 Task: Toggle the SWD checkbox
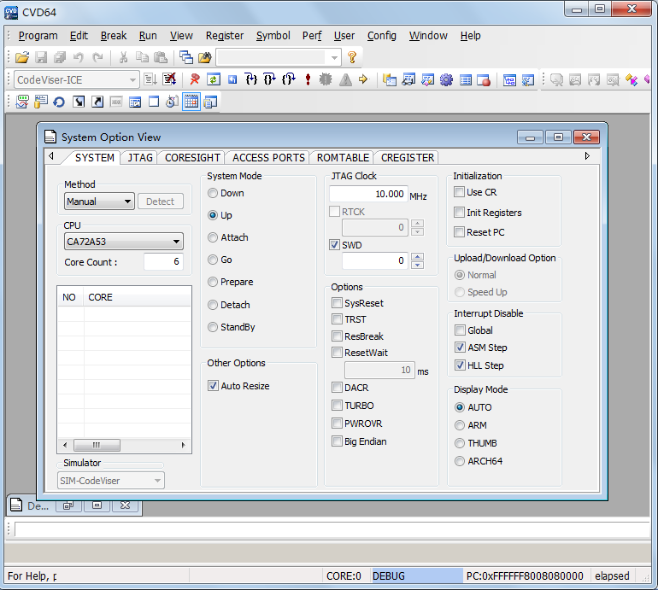[x=336, y=244]
